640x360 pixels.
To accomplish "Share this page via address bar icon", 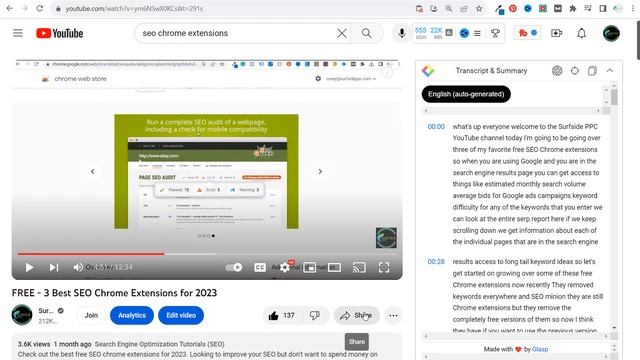I will (x=464, y=8).
